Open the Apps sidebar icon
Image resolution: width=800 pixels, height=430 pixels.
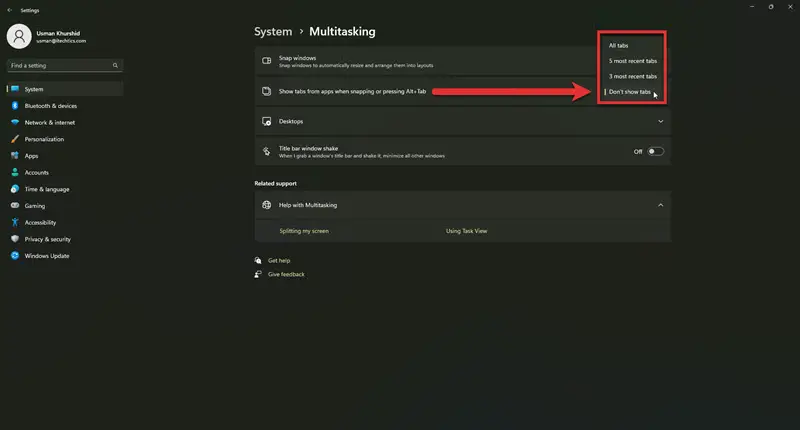(x=15, y=156)
